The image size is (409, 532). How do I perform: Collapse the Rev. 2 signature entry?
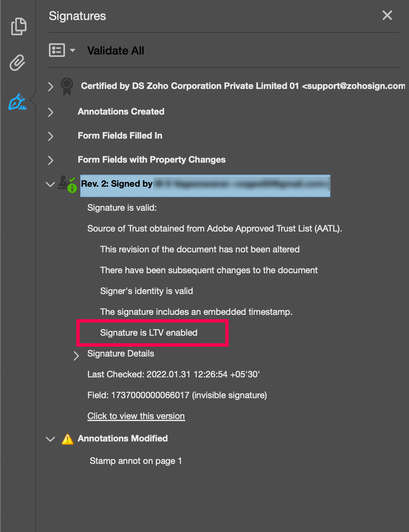coord(51,184)
